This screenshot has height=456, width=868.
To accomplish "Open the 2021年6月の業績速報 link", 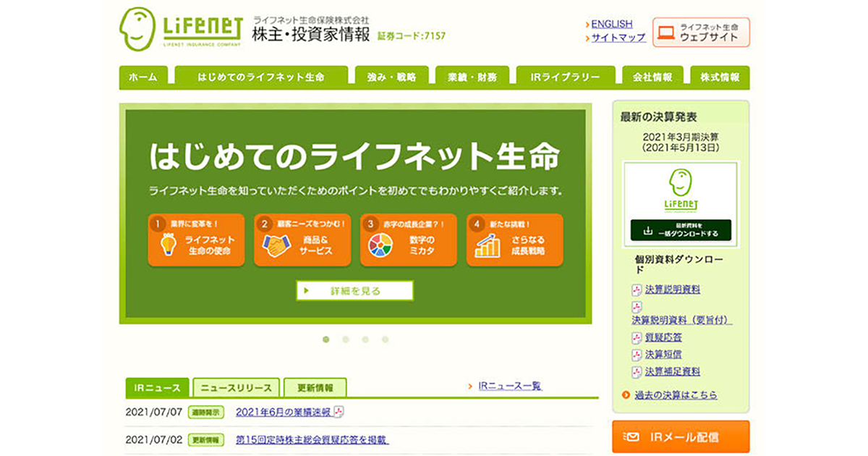I will click(x=283, y=412).
